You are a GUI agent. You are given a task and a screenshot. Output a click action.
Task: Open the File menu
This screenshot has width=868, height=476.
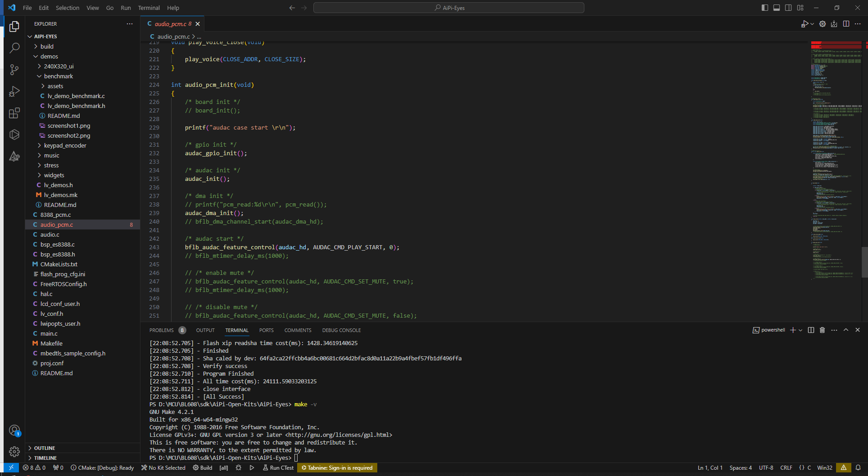(27, 8)
